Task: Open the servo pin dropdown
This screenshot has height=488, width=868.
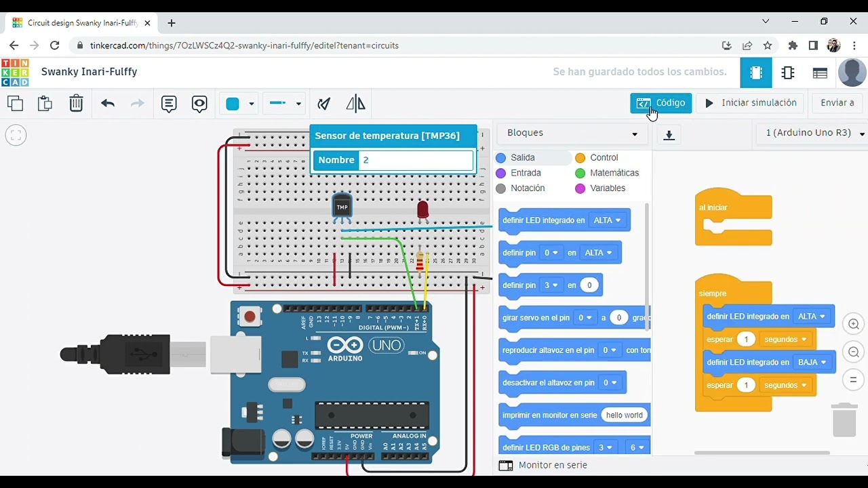Action: click(585, 318)
